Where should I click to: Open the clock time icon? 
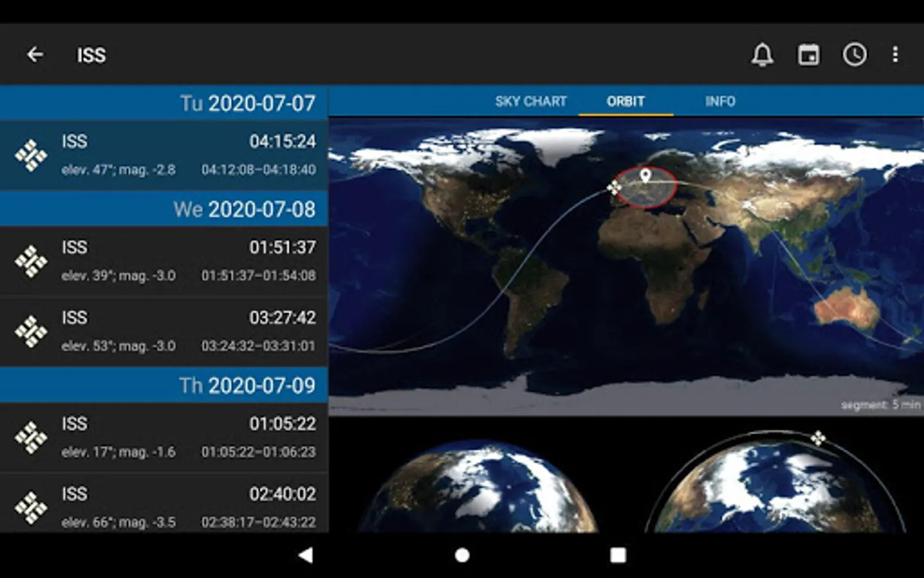pos(855,55)
